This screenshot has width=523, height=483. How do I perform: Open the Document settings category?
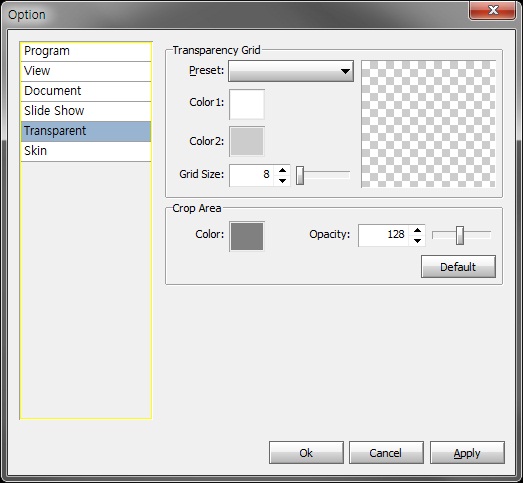coord(86,91)
